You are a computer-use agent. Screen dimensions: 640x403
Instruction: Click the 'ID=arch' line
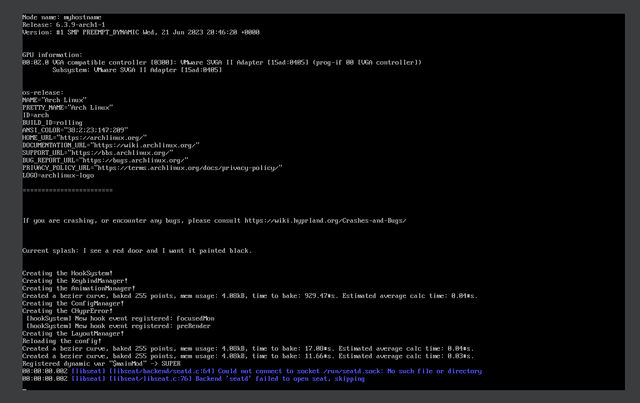[36, 115]
